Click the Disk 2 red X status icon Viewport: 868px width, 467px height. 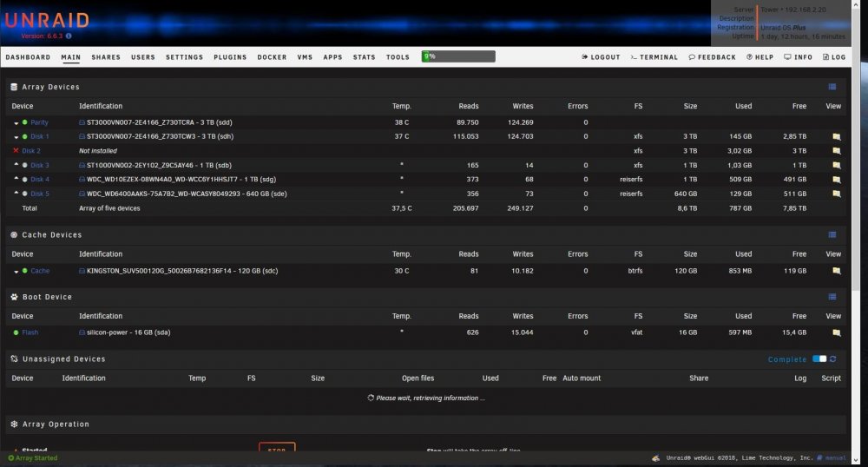pos(16,150)
